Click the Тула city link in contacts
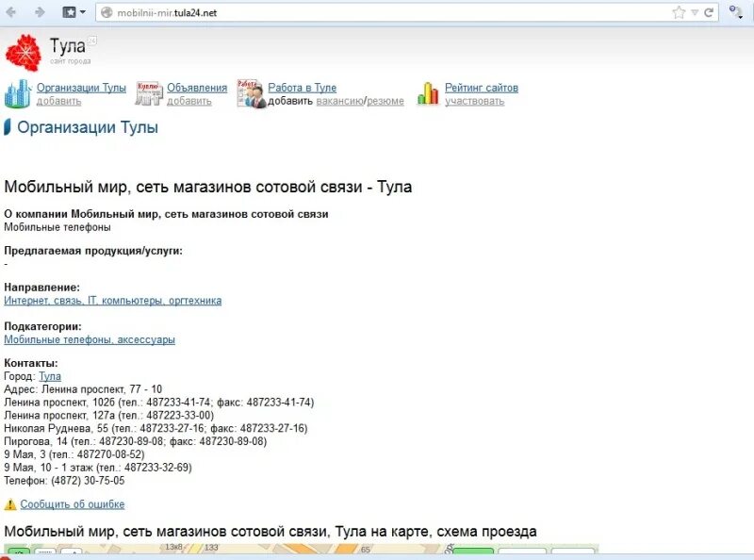 pos(50,376)
